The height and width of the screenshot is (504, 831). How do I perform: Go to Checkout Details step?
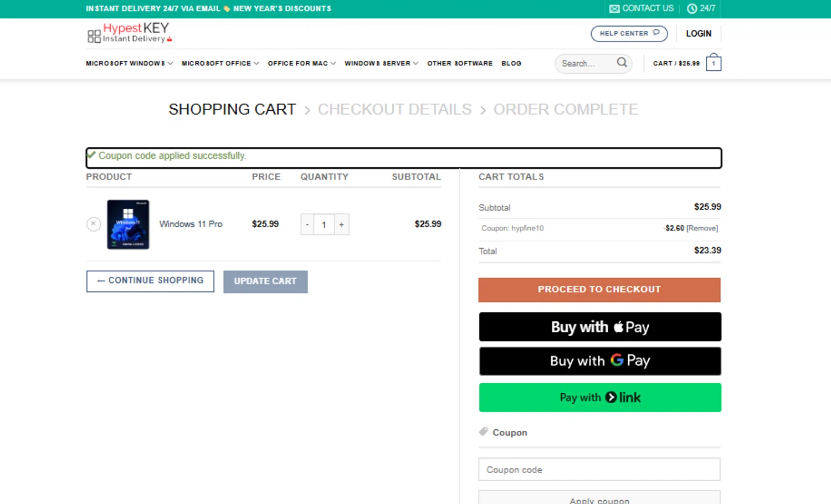point(394,109)
